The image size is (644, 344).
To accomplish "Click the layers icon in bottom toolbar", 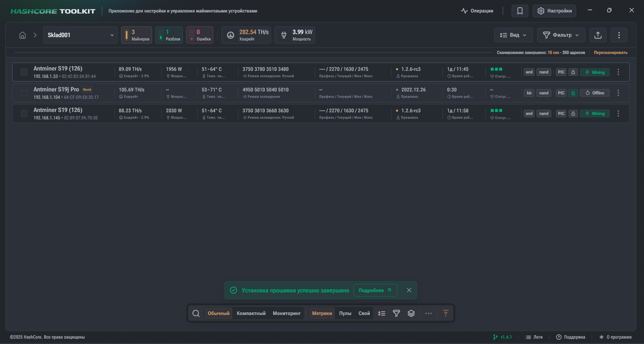I will pos(411,313).
